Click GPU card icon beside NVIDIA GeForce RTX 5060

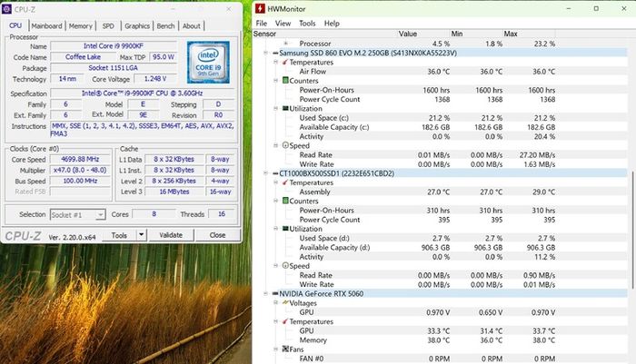pos(275,293)
